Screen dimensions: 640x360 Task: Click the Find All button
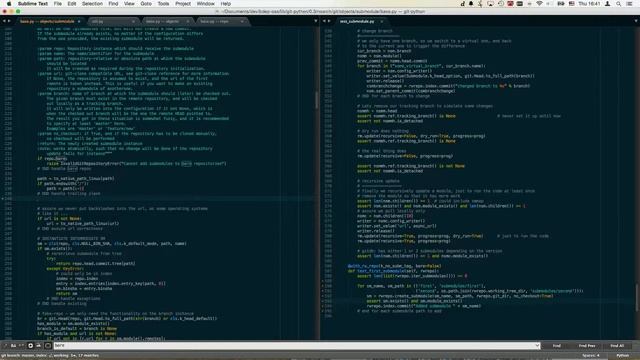617,346
